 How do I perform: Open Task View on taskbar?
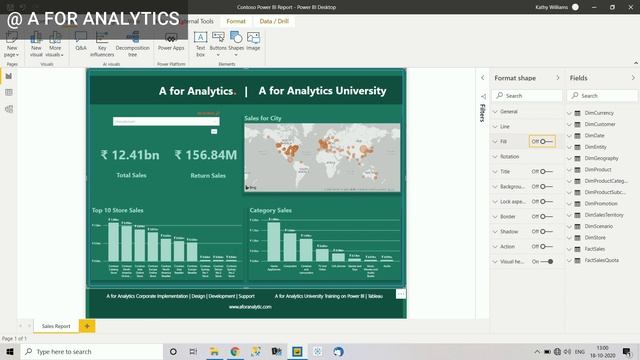coord(193,351)
